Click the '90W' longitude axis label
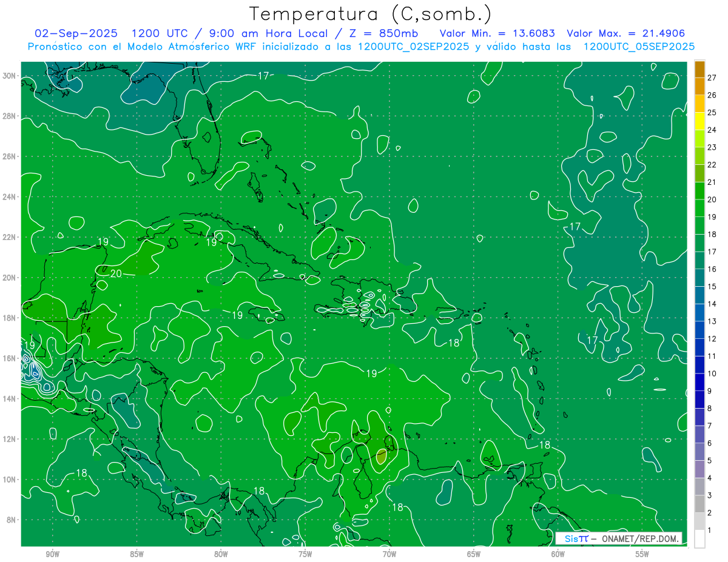Screen dimensions: 728x562 (x=52, y=554)
